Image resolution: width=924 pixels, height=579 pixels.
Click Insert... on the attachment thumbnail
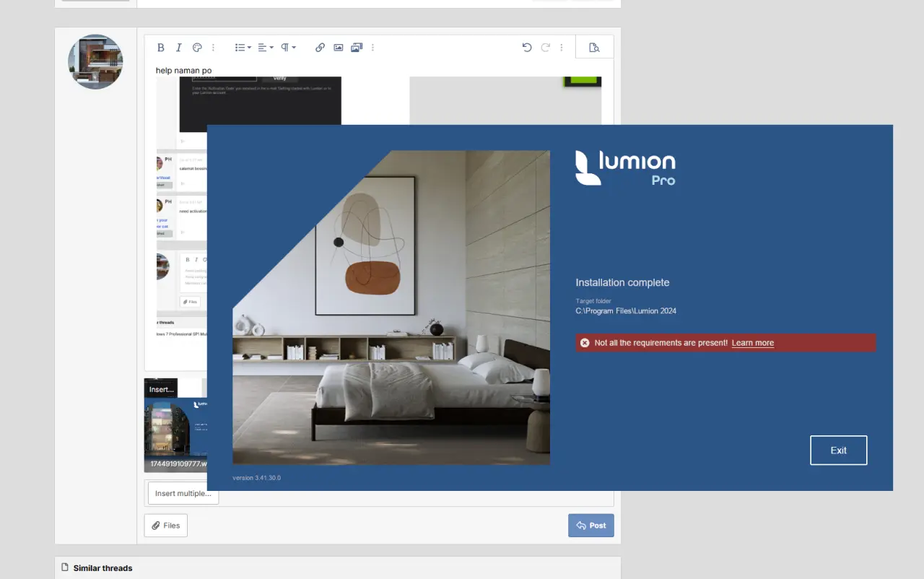coord(161,389)
